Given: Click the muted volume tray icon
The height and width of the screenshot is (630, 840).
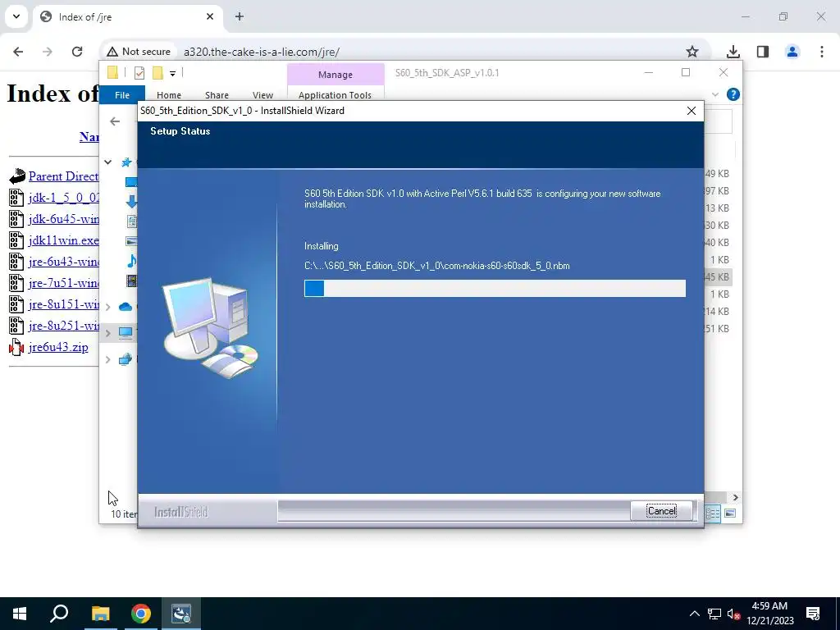Looking at the screenshot, I should (x=733, y=614).
